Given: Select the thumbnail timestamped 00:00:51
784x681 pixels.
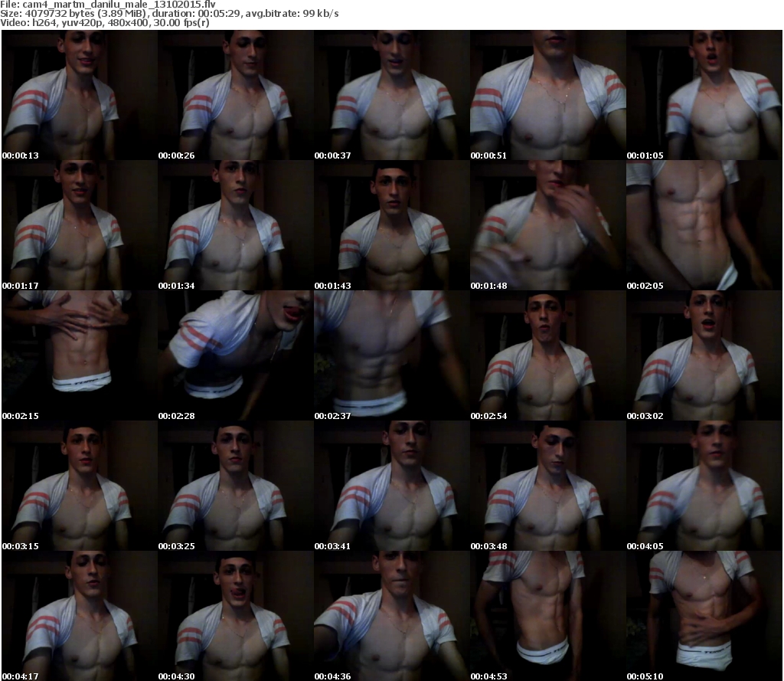Looking at the screenshot, I should point(548,95).
